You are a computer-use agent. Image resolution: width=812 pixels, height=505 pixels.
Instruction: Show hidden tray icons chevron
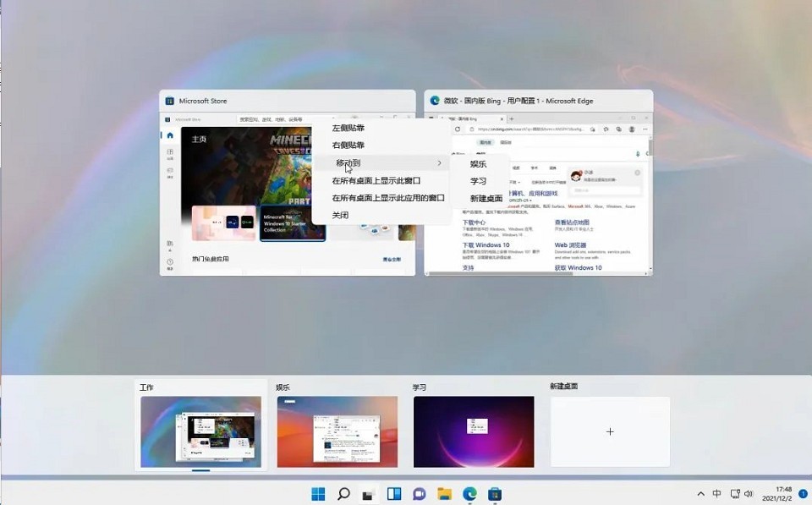(700, 494)
